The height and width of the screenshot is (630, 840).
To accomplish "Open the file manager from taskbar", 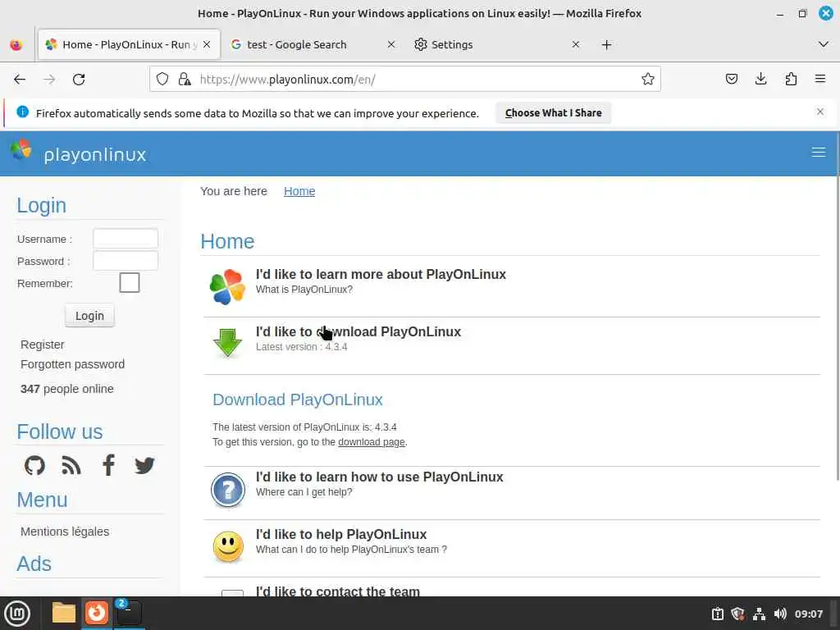I will (64, 613).
